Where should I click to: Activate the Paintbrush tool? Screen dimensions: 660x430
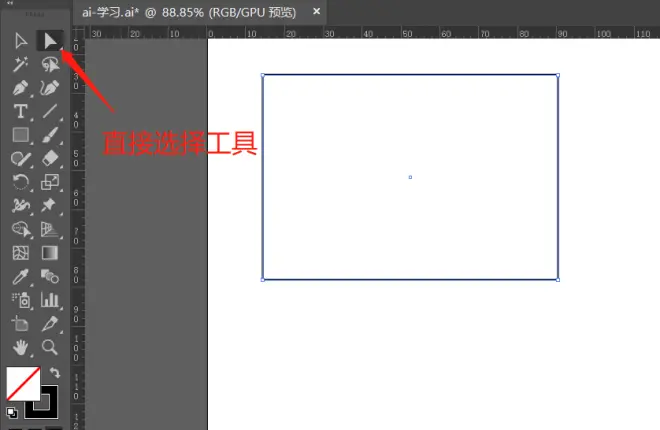coord(50,135)
